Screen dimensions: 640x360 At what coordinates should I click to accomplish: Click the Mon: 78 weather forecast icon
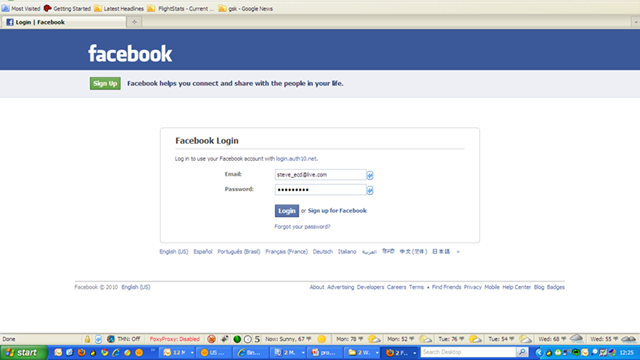tap(374, 339)
